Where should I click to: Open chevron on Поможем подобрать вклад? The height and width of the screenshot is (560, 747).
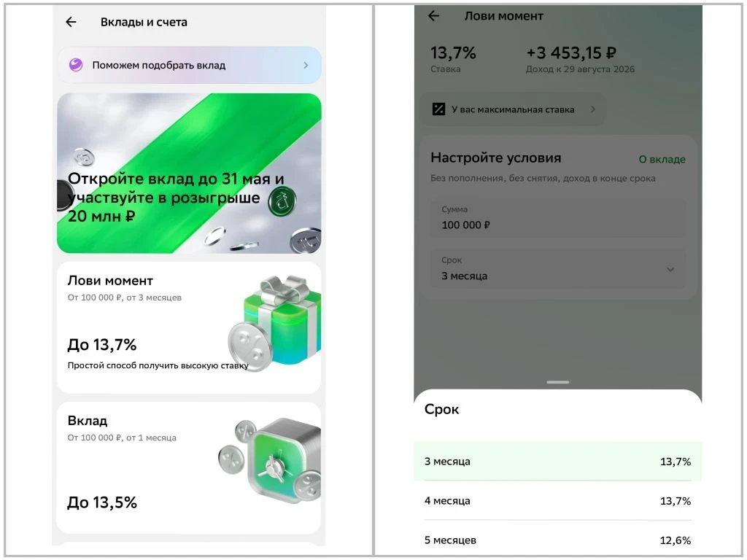coord(306,65)
